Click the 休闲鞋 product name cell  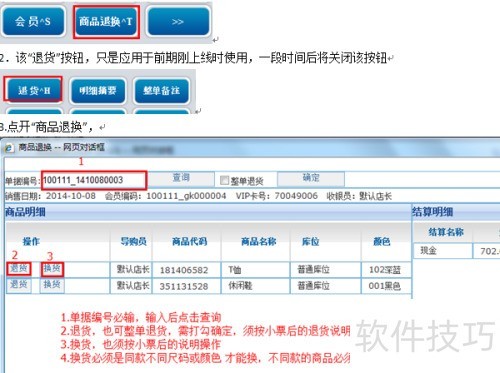click(255, 286)
